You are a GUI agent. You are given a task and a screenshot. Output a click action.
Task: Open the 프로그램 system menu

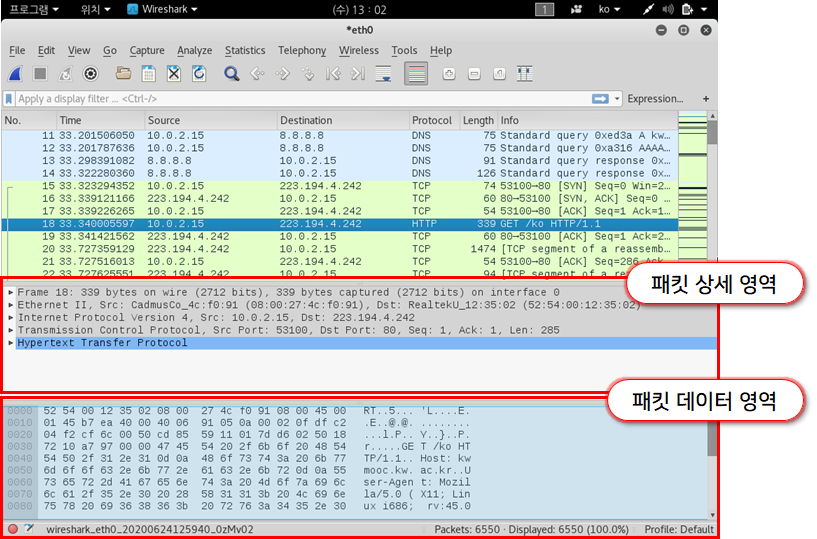click(34, 9)
